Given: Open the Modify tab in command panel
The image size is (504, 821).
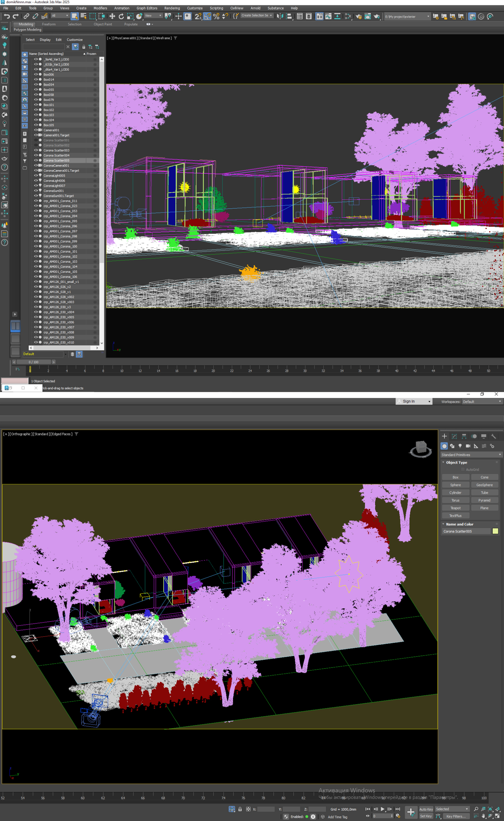Looking at the screenshot, I should click(454, 437).
